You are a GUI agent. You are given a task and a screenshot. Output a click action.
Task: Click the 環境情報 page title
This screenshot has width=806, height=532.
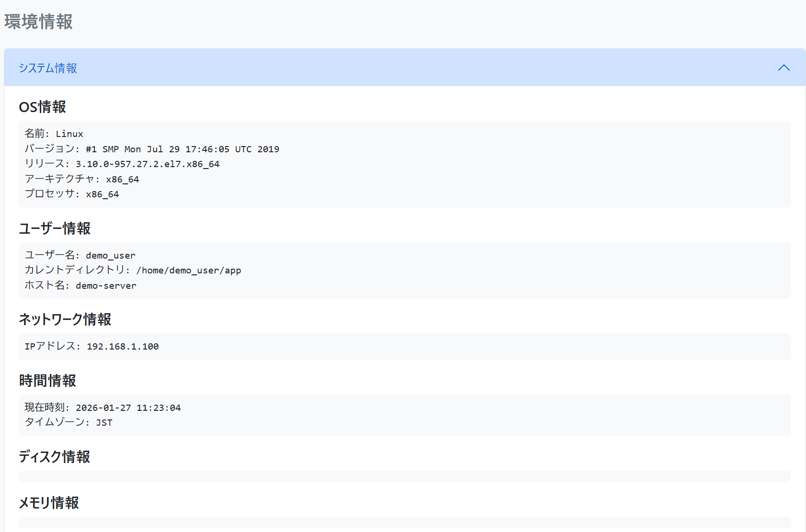click(38, 22)
